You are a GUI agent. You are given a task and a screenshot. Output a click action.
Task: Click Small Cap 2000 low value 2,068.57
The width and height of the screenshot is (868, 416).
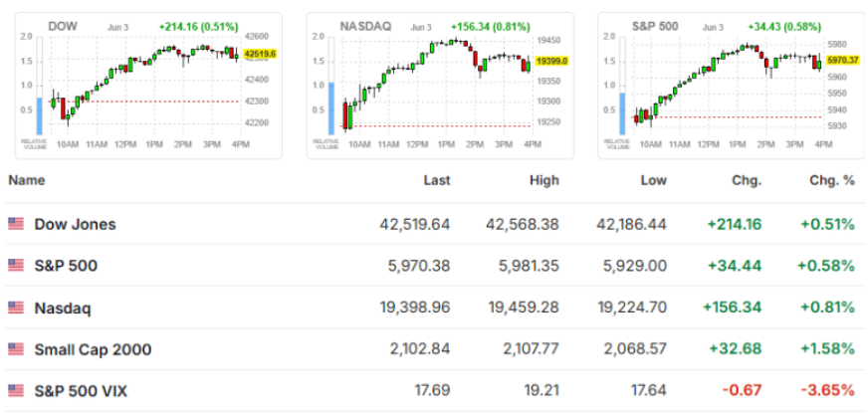(635, 349)
